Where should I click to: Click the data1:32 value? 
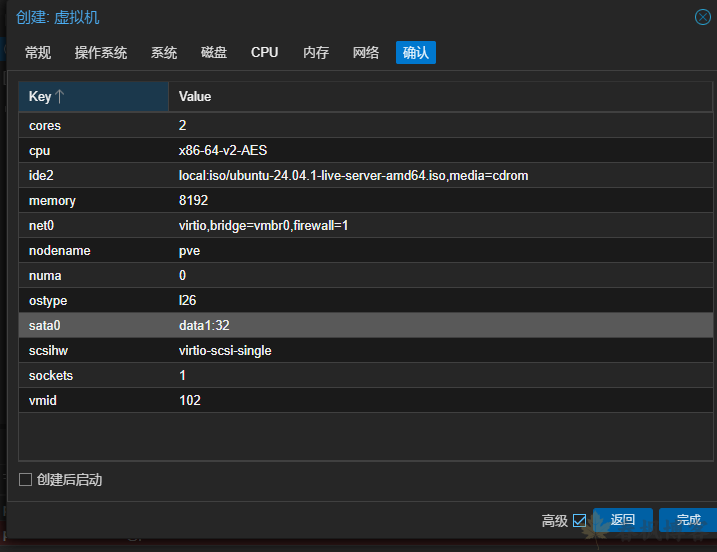204,326
